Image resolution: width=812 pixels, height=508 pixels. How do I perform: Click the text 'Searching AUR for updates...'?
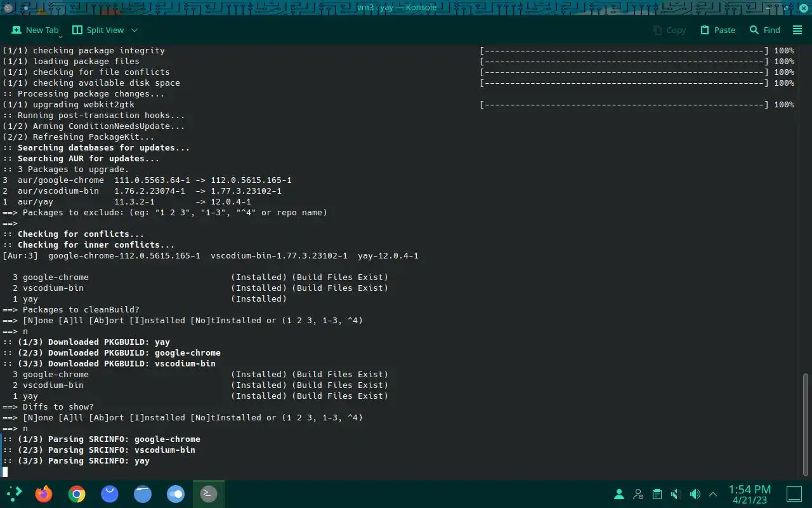89,159
